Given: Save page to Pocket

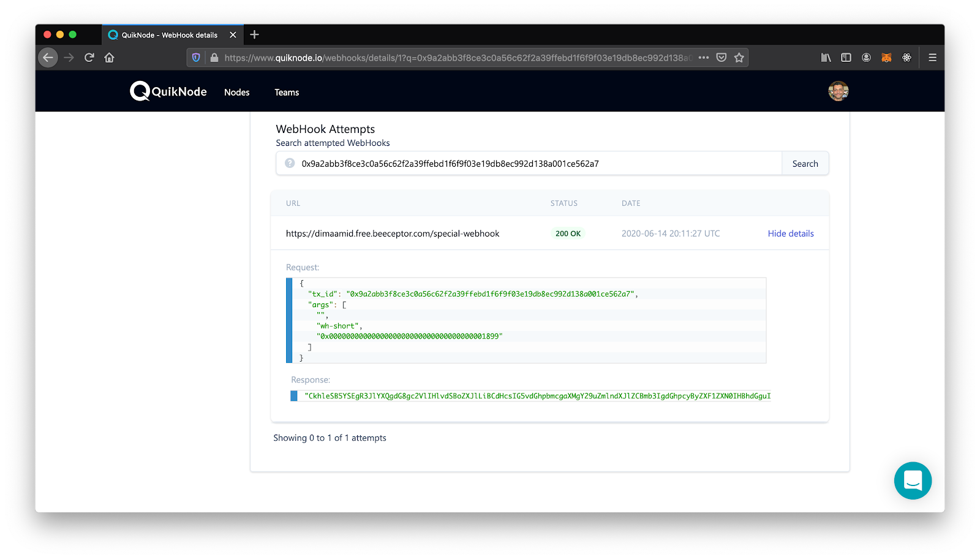Looking at the screenshot, I should pyautogui.click(x=722, y=58).
